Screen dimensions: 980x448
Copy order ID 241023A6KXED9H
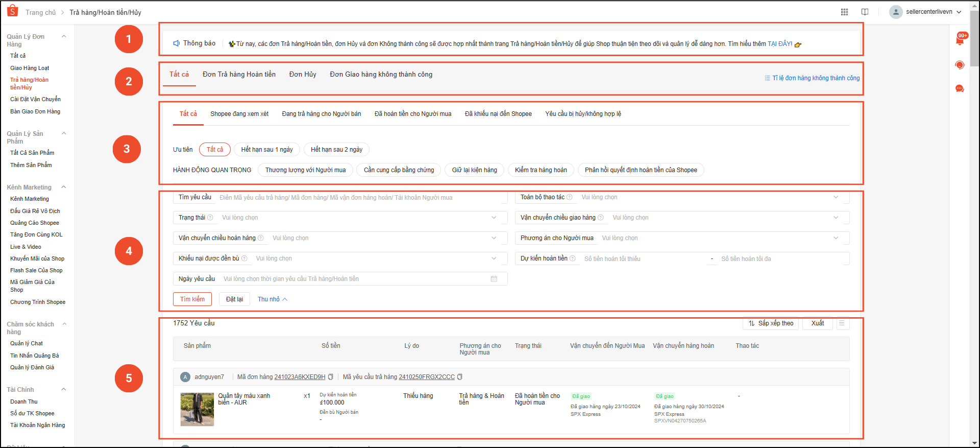[331, 377]
